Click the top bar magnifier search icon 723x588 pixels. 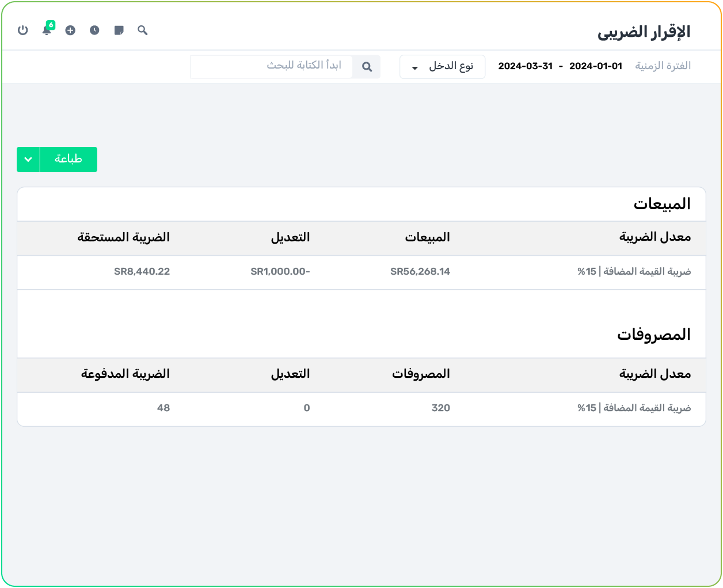click(143, 30)
